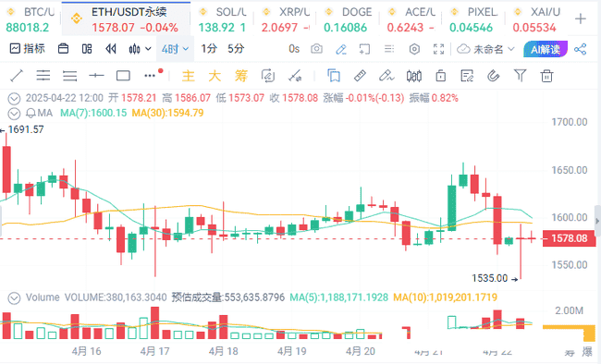This screenshot has width=601, height=364.
Task: Click the 1535.00 low marker
Action: 495,278
